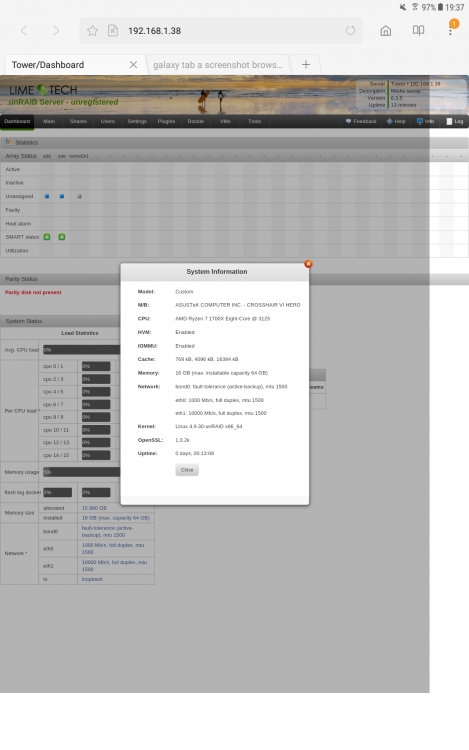469x750 pixels.
Task: Click the SMART status icon for sde
Action: coord(62,237)
